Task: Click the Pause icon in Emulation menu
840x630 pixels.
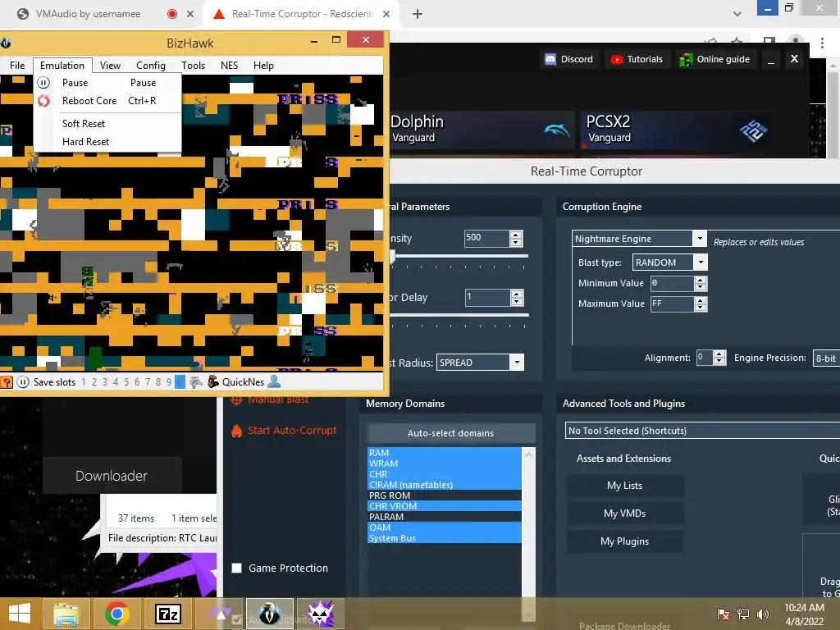Action: pos(43,83)
